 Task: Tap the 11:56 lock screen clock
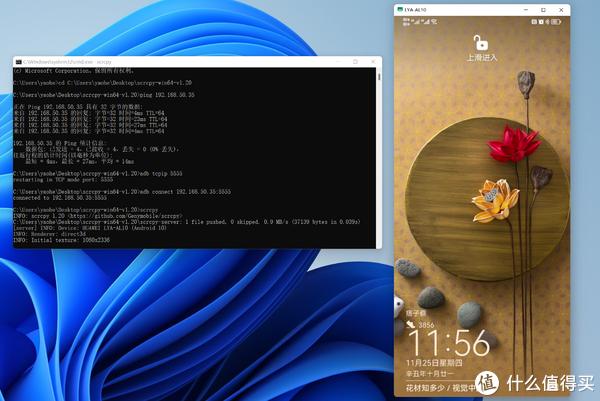coord(449,343)
